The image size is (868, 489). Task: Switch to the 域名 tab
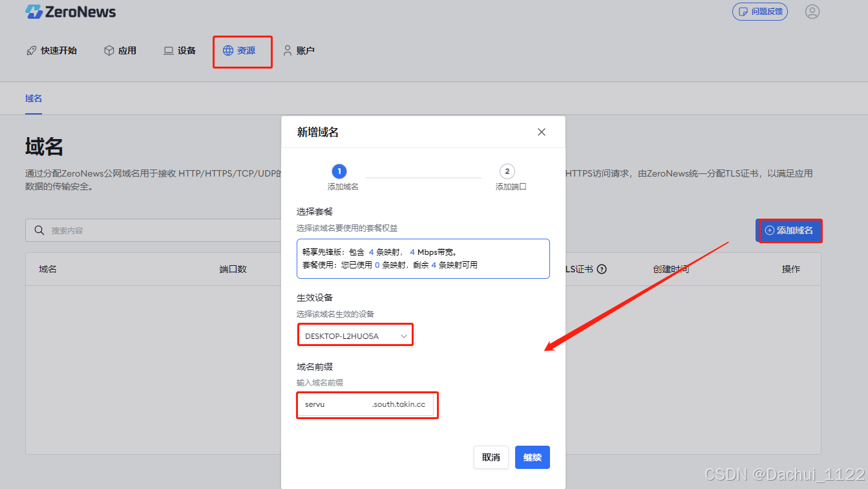[34, 98]
